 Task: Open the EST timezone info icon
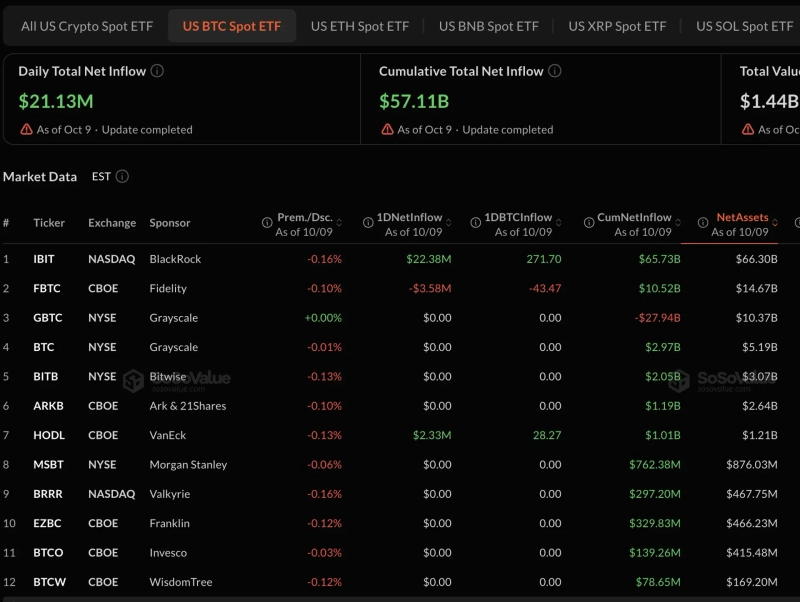[x=122, y=177]
